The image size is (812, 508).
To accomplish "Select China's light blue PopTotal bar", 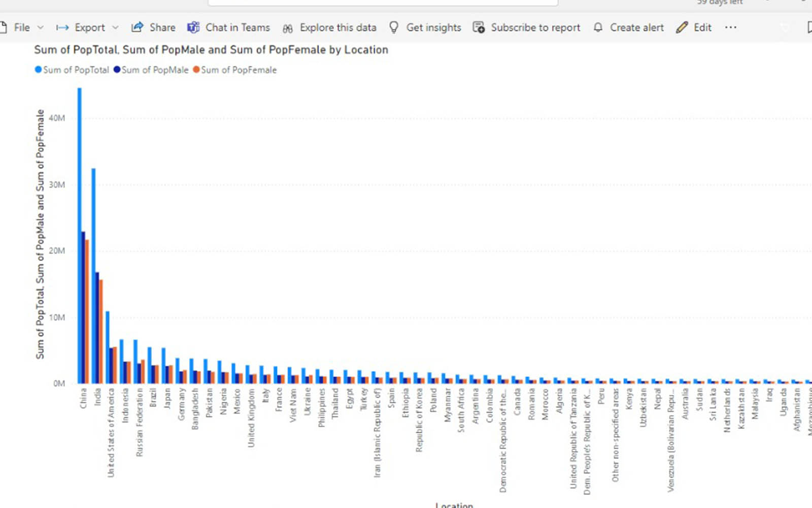I will click(79, 236).
